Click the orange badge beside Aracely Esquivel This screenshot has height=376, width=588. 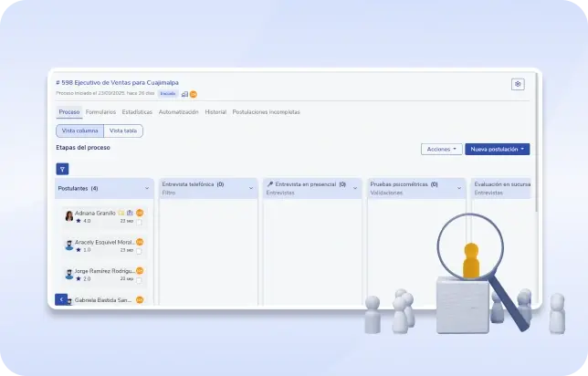(x=140, y=242)
